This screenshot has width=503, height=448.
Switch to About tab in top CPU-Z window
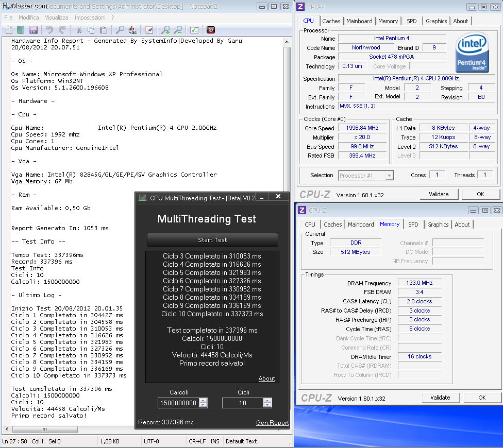point(461,21)
